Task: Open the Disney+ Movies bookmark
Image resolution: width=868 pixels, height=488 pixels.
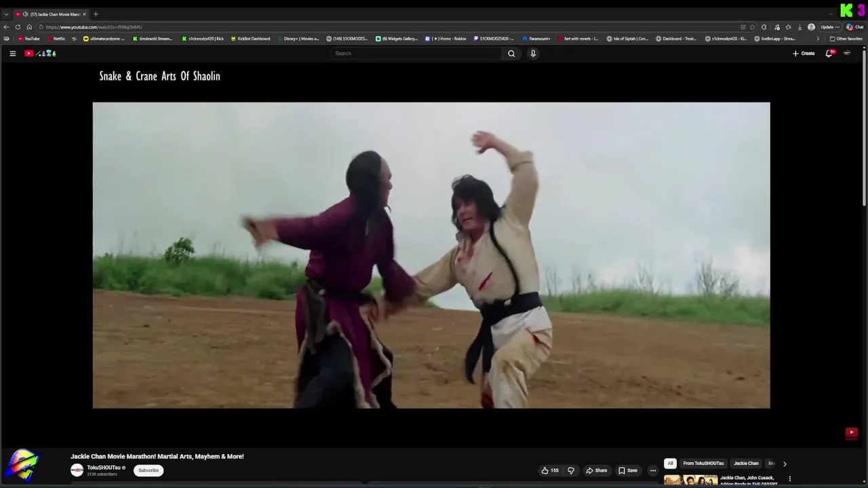Action: coord(298,39)
